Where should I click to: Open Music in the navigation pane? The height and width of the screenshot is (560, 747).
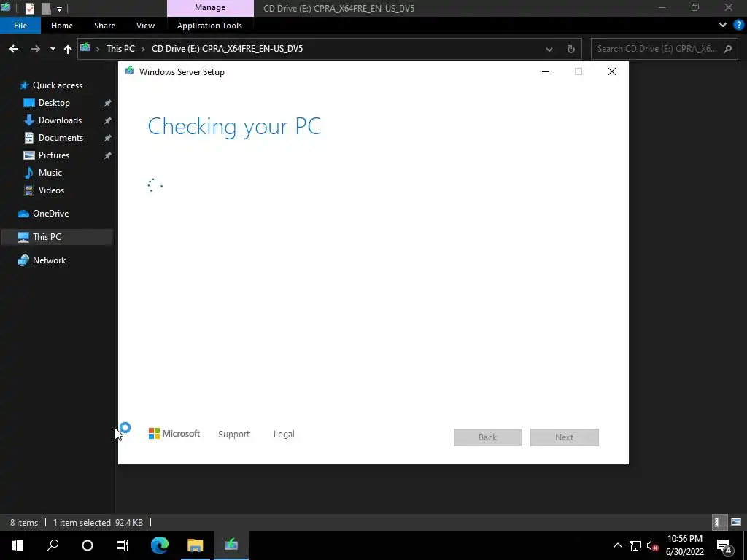(50, 173)
